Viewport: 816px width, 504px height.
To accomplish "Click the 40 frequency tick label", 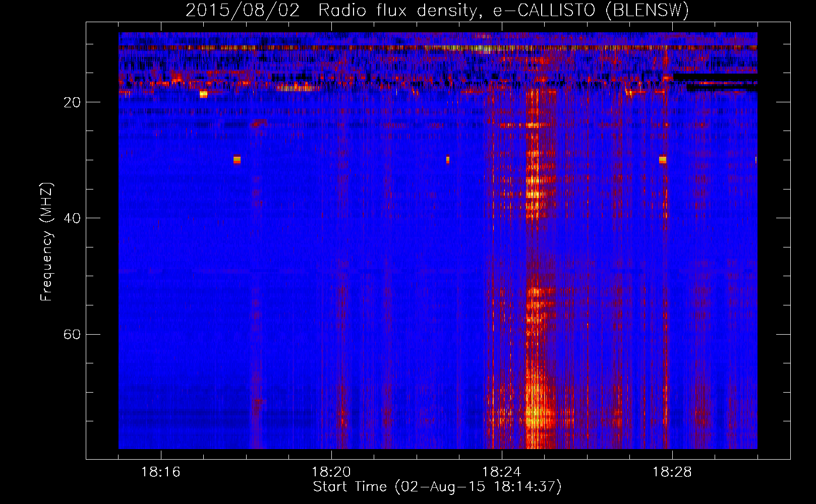I will click(72, 219).
